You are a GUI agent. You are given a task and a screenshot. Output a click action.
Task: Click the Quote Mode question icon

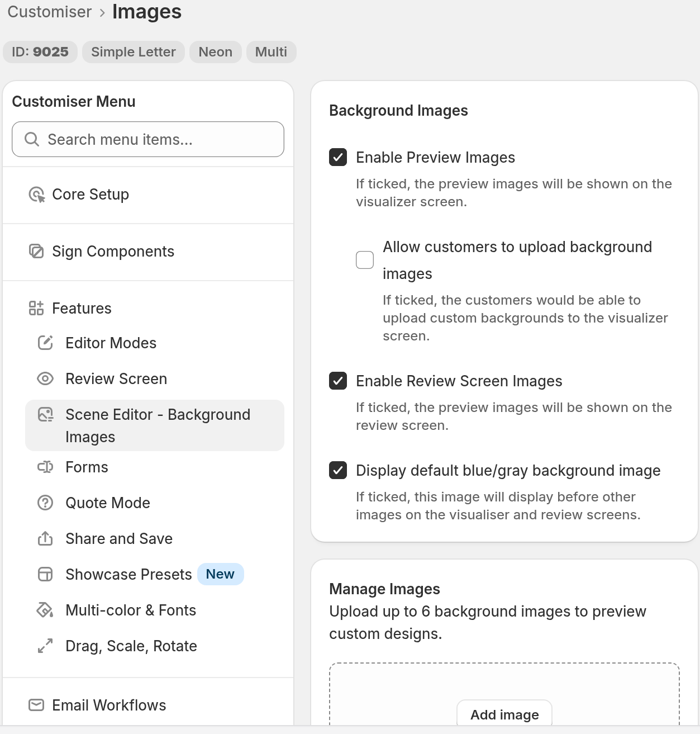(45, 503)
